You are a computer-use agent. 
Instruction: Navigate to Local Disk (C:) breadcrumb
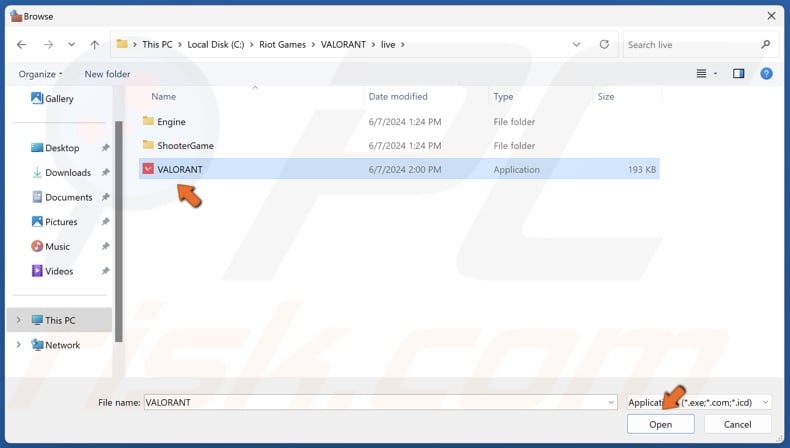(x=216, y=44)
